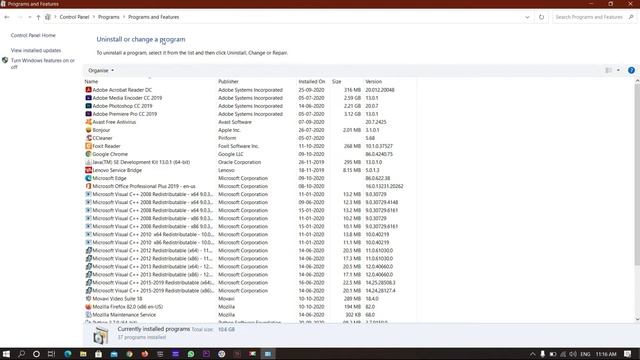Select Microsoft Visual C++ 2015-2019 Redistributable (x64) row
The width and height of the screenshot is (640, 360).
pos(250,283)
